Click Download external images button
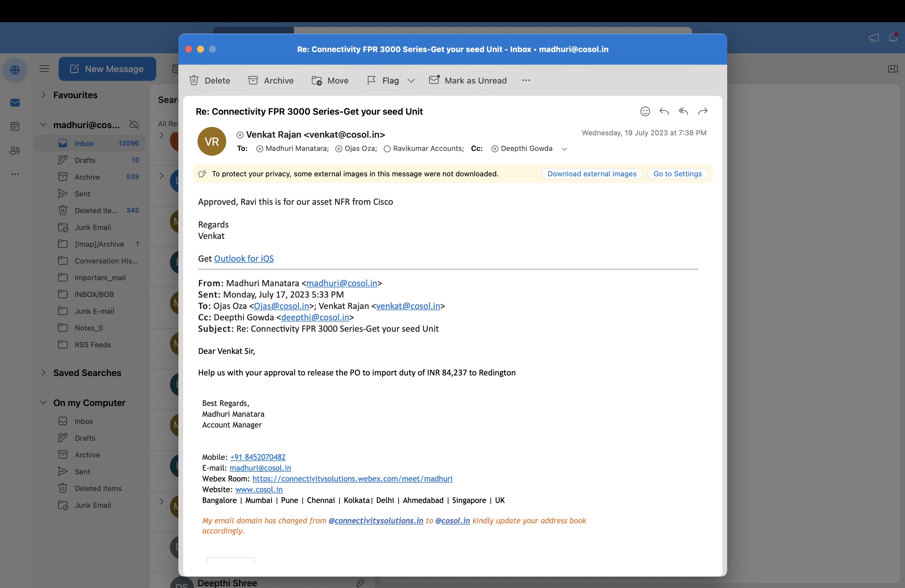Screen dimensions: 905x588 592,174
